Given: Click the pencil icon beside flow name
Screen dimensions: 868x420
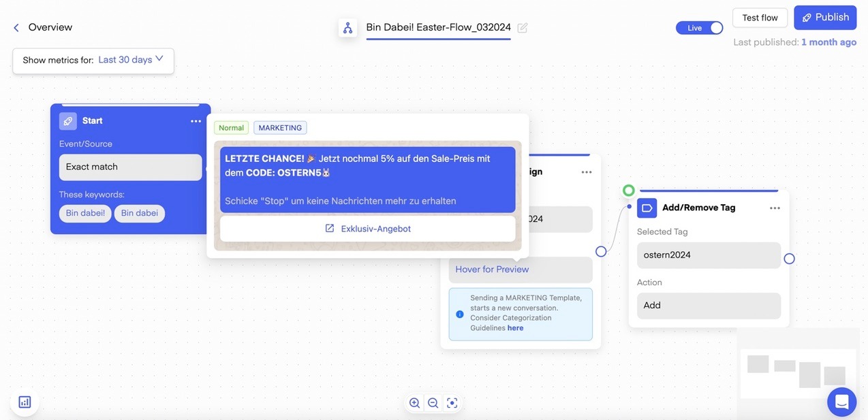Looking at the screenshot, I should [x=523, y=28].
